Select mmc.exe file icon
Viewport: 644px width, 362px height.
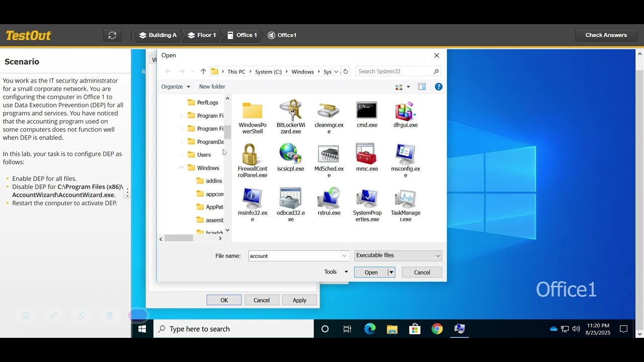coord(367,154)
